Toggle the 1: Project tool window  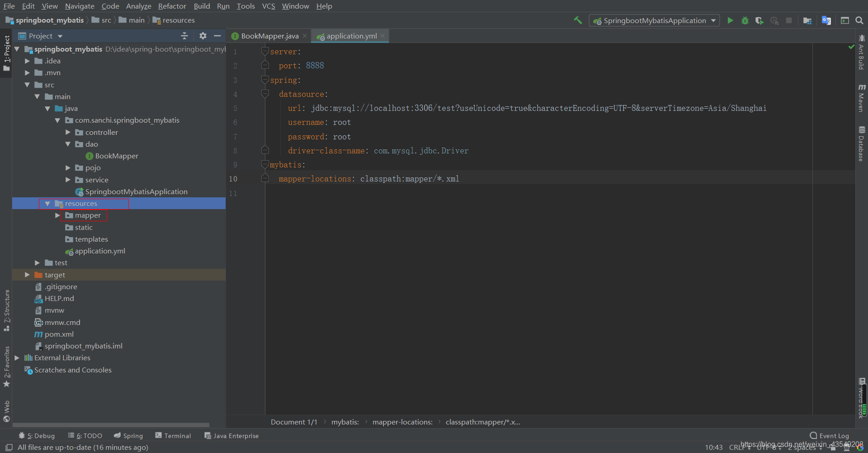(6, 53)
